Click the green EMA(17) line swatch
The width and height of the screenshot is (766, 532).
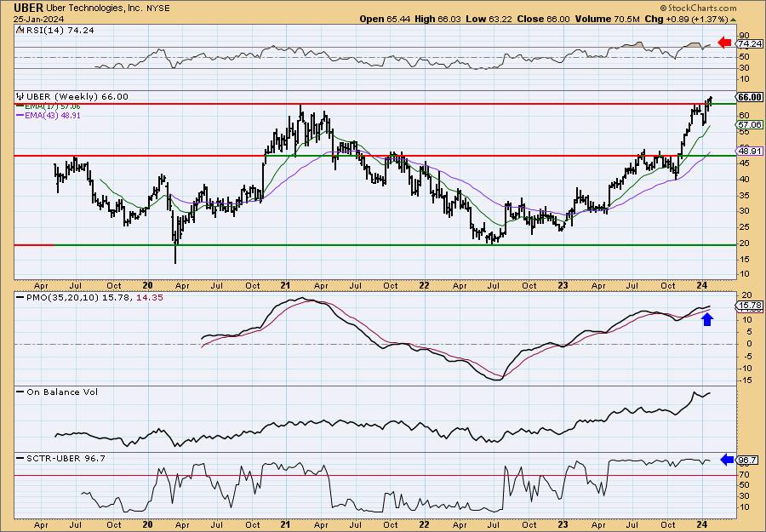(x=20, y=106)
